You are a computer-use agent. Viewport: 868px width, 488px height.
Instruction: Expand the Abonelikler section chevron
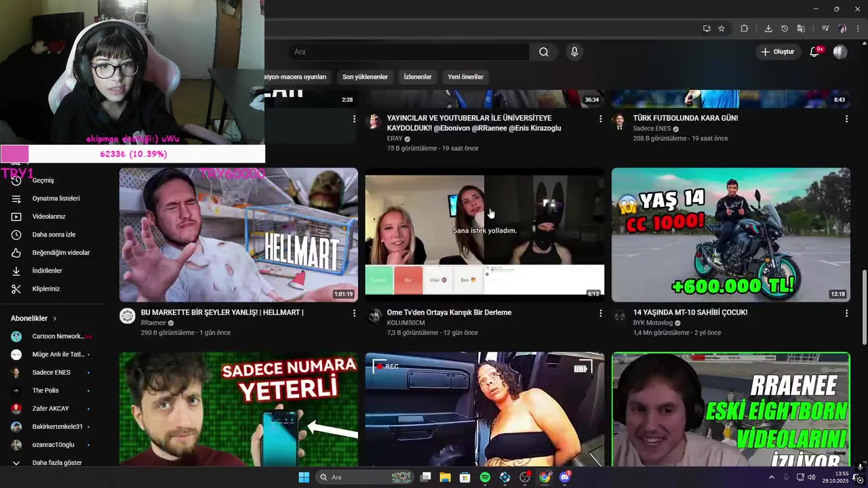(55, 319)
